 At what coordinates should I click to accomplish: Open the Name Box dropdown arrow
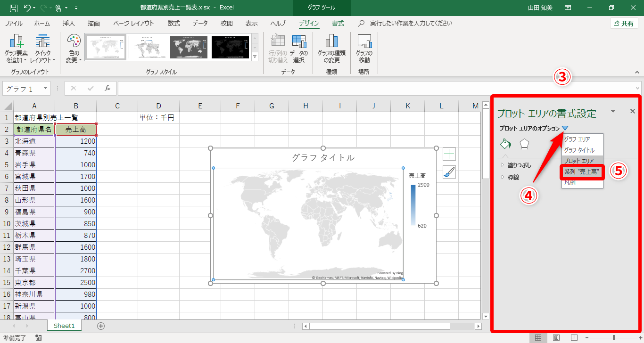[45, 88]
